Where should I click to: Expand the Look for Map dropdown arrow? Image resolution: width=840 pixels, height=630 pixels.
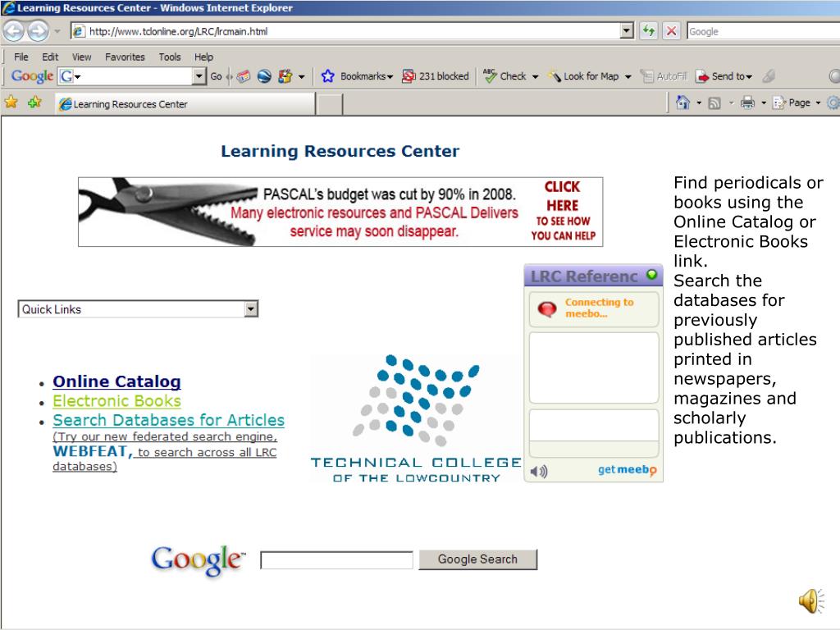tap(628, 77)
